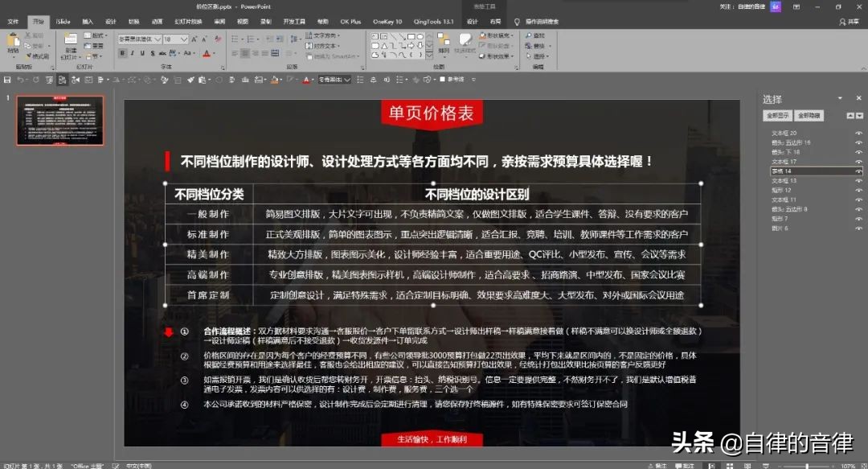The image size is (868, 469).
Task: Click the lightbulb Tell Me search
Action: pos(517,22)
